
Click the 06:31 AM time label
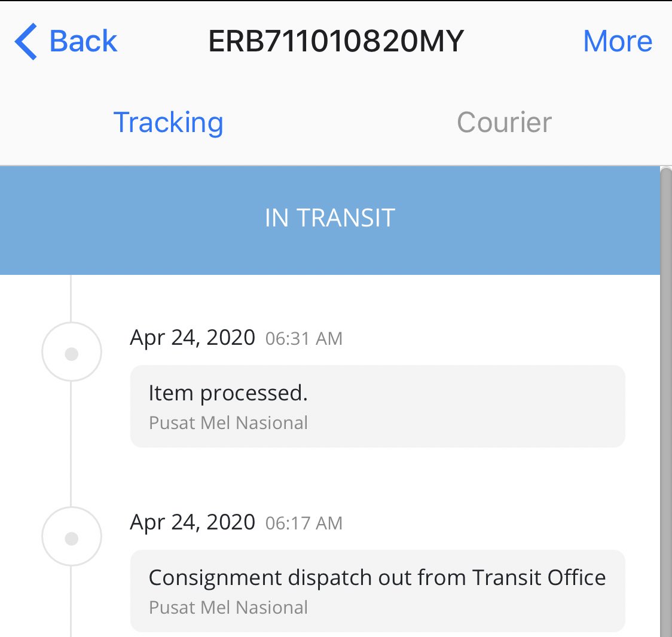click(x=304, y=339)
